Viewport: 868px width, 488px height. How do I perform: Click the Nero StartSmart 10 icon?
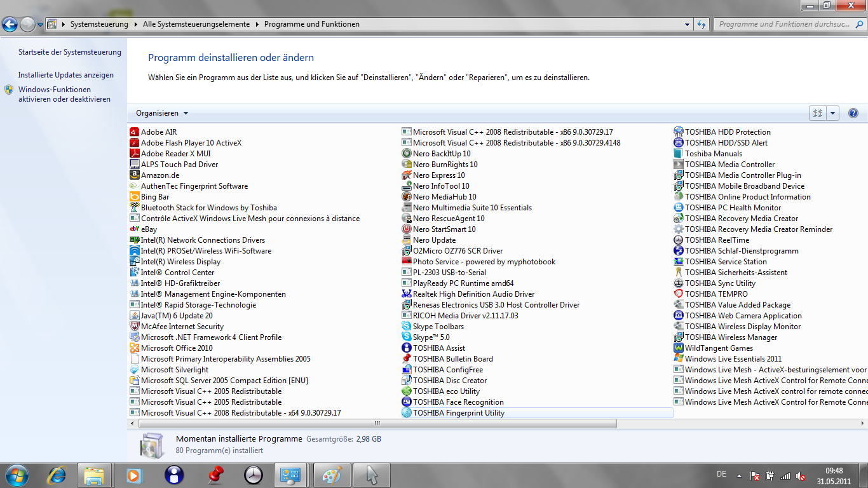[x=407, y=229]
